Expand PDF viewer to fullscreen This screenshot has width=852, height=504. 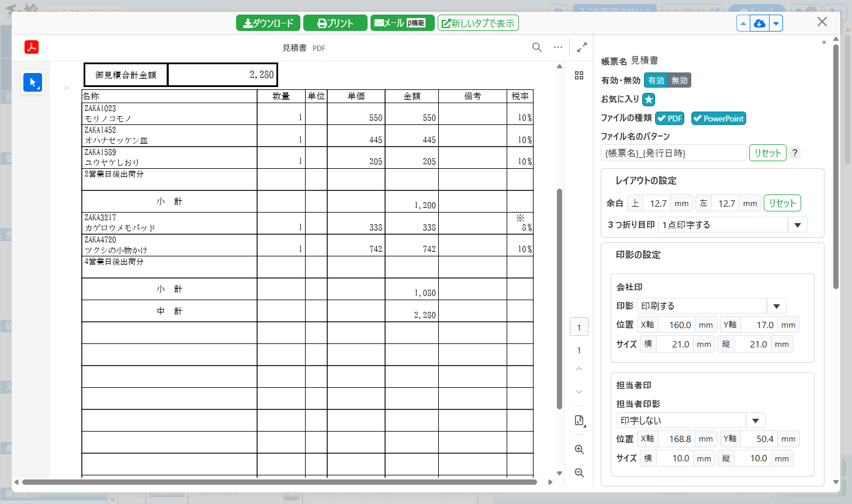pos(582,47)
